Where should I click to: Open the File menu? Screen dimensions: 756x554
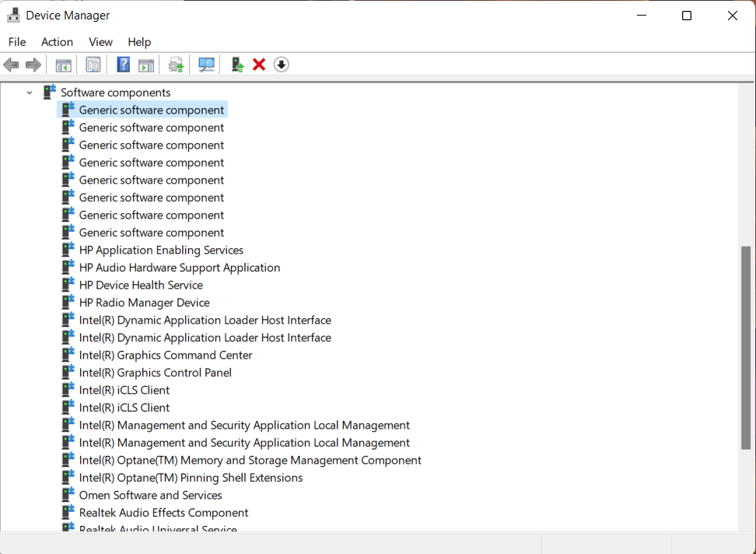[17, 42]
